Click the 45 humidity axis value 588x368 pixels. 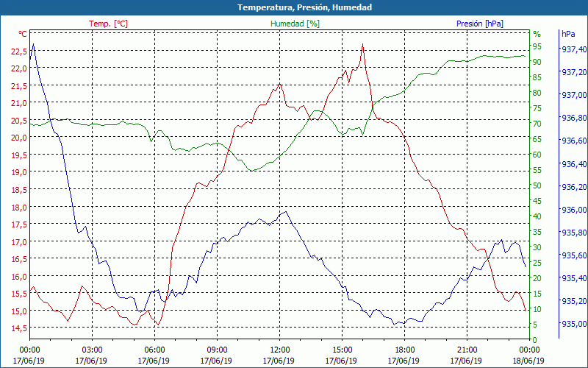pos(537,201)
